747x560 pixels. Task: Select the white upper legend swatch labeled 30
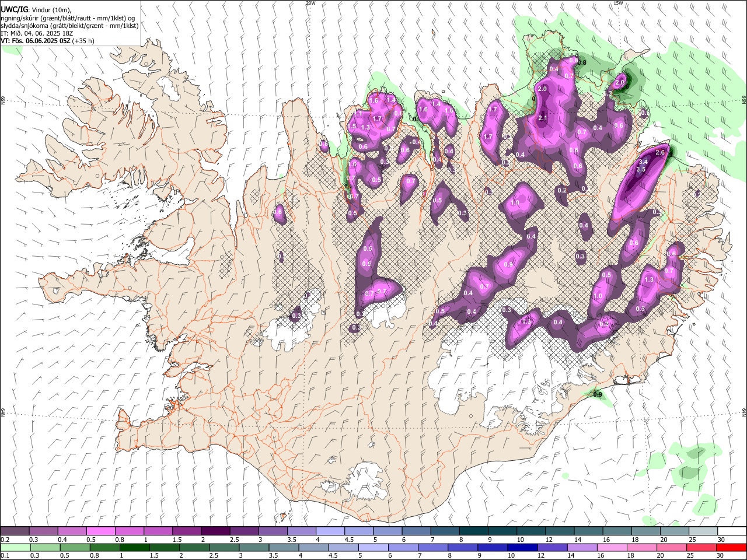click(x=732, y=531)
